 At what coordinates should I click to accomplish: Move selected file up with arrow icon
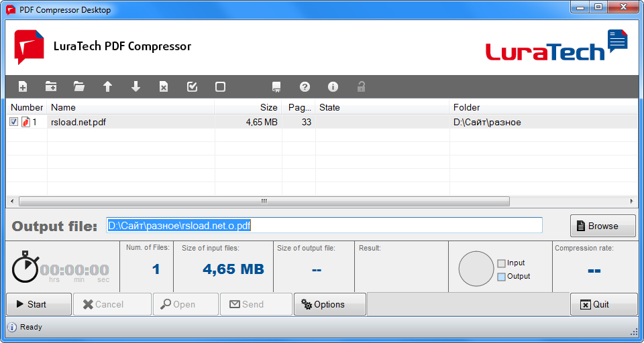click(107, 86)
